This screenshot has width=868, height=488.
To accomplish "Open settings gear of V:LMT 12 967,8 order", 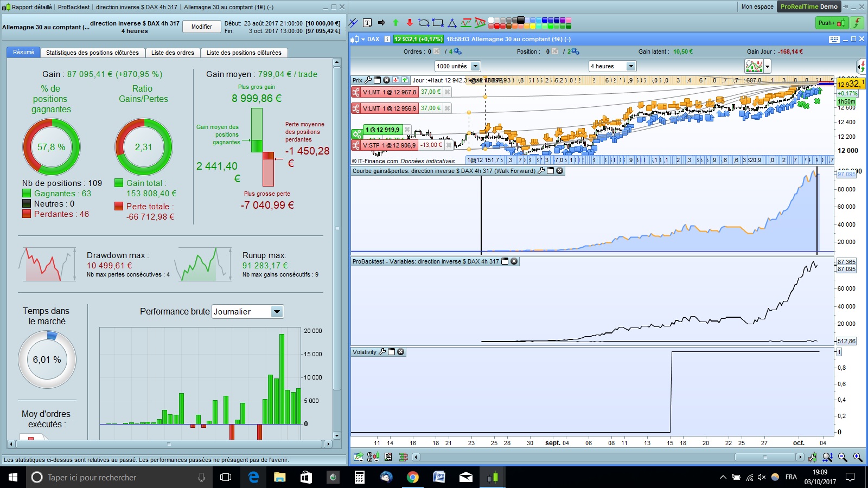I will tap(356, 92).
